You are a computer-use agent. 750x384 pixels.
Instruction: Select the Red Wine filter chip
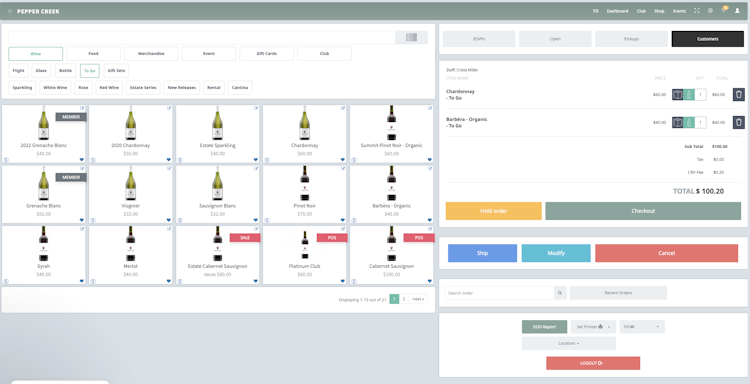(x=109, y=88)
